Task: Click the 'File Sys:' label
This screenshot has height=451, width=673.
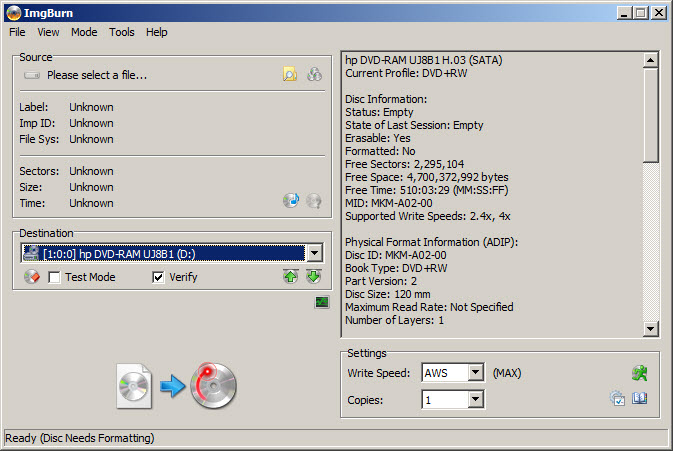Action: [39, 139]
